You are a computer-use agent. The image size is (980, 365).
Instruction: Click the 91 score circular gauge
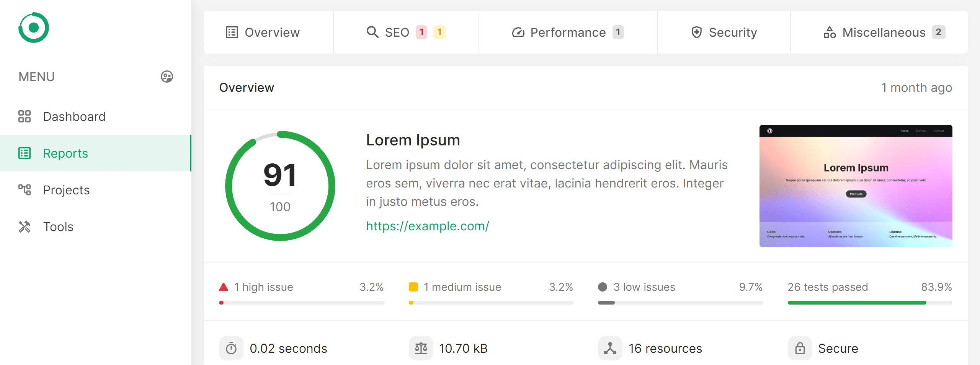click(280, 186)
